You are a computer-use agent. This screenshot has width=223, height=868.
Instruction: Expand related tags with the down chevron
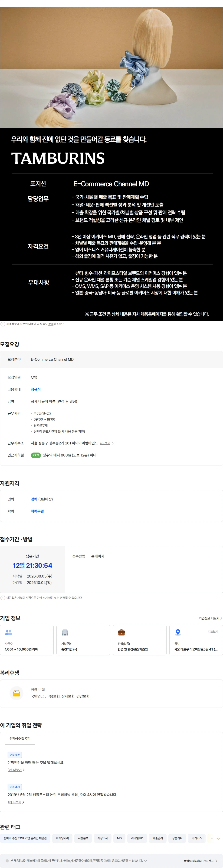pyautogui.click(x=218, y=839)
